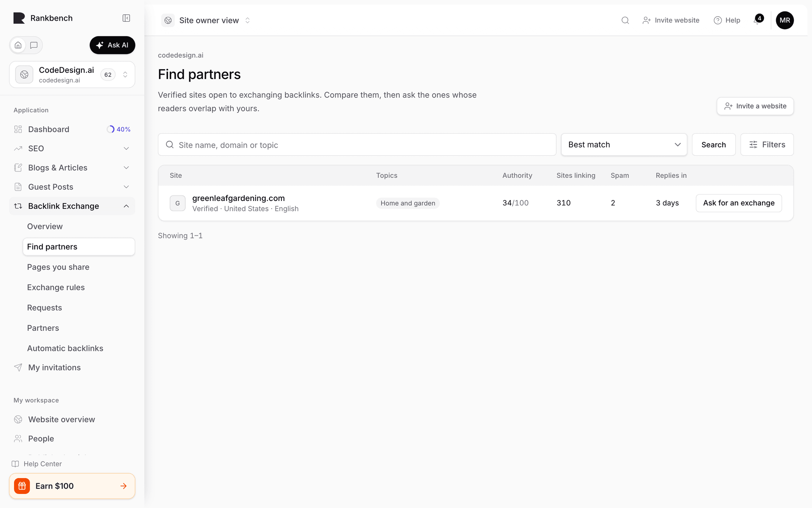
Task: Open My invitations
Action: (x=72, y=368)
